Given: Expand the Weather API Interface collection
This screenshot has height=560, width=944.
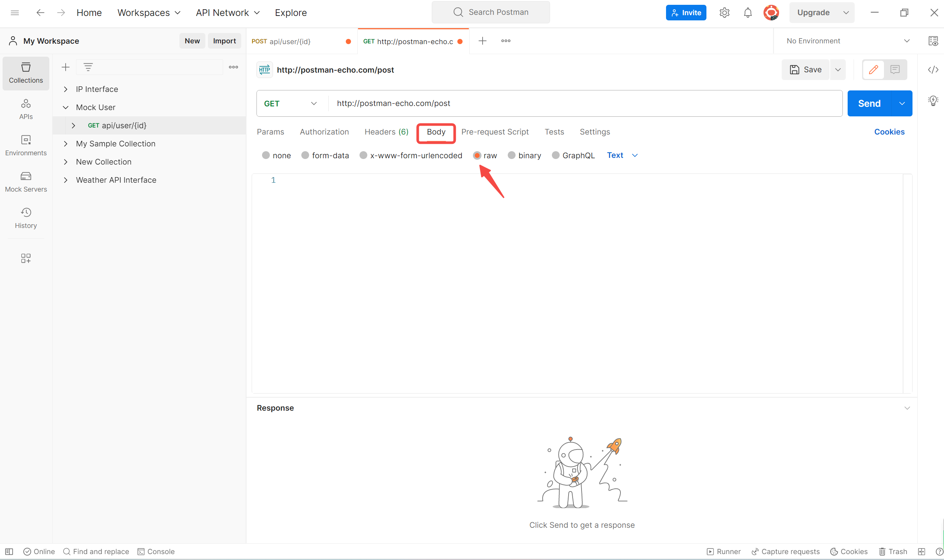Looking at the screenshot, I should point(66,180).
